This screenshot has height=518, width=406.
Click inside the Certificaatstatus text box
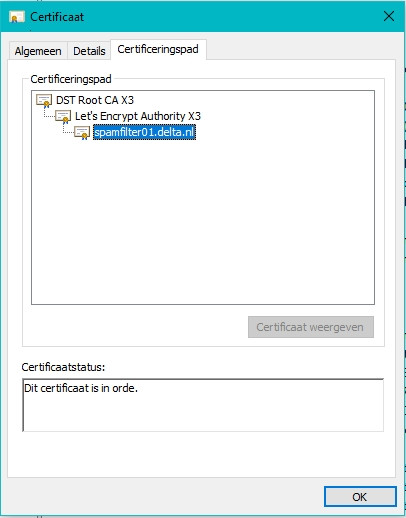tap(203, 405)
